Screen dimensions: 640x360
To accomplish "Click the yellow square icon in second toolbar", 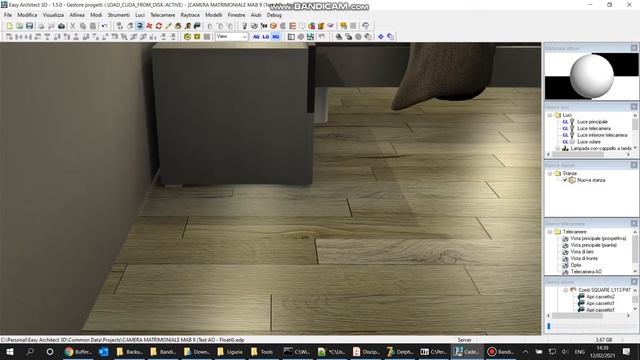I will [197, 37].
